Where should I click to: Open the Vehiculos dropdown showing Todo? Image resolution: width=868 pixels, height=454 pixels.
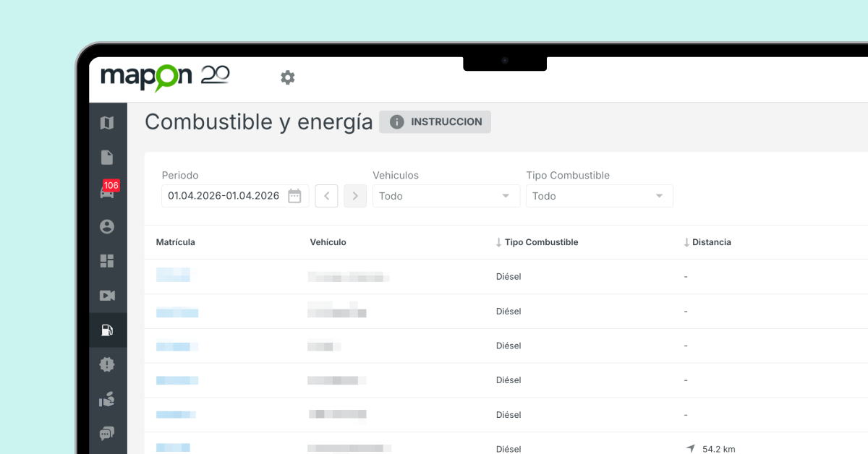point(446,195)
